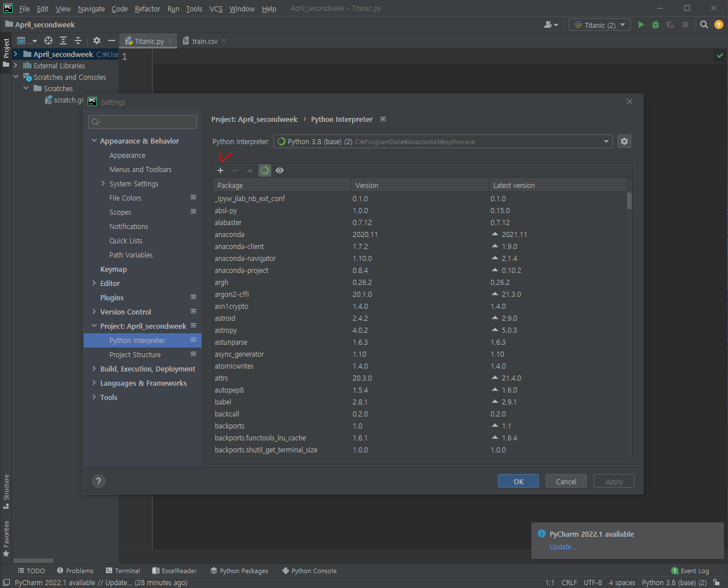
Task: Click the Latest version column header
Action: pos(558,185)
